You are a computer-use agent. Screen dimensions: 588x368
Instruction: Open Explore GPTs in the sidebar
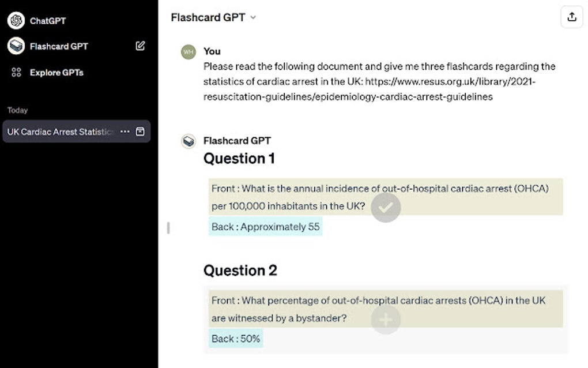[x=56, y=72]
